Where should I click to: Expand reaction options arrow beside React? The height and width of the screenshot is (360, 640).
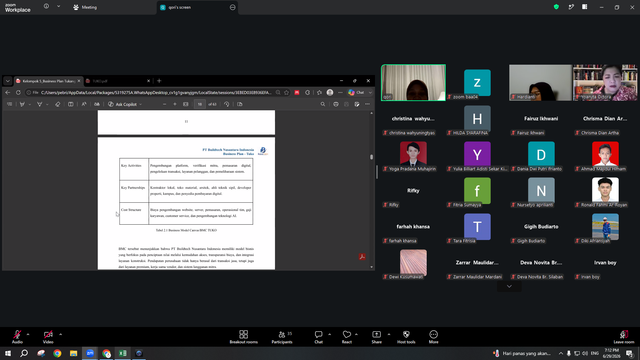356,334
